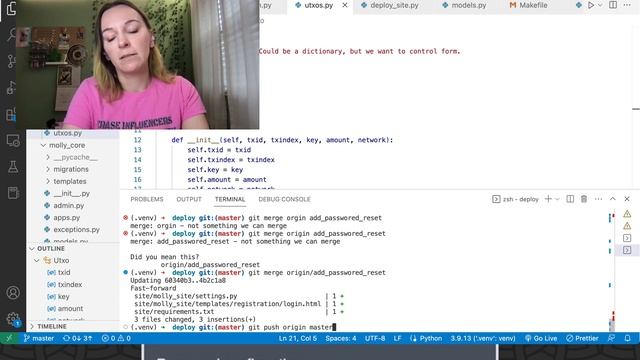Viewport: 640px width, 360px height.
Task: Synchronize changes 0↓ 3↑ in status bar
Action: pos(77,338)
